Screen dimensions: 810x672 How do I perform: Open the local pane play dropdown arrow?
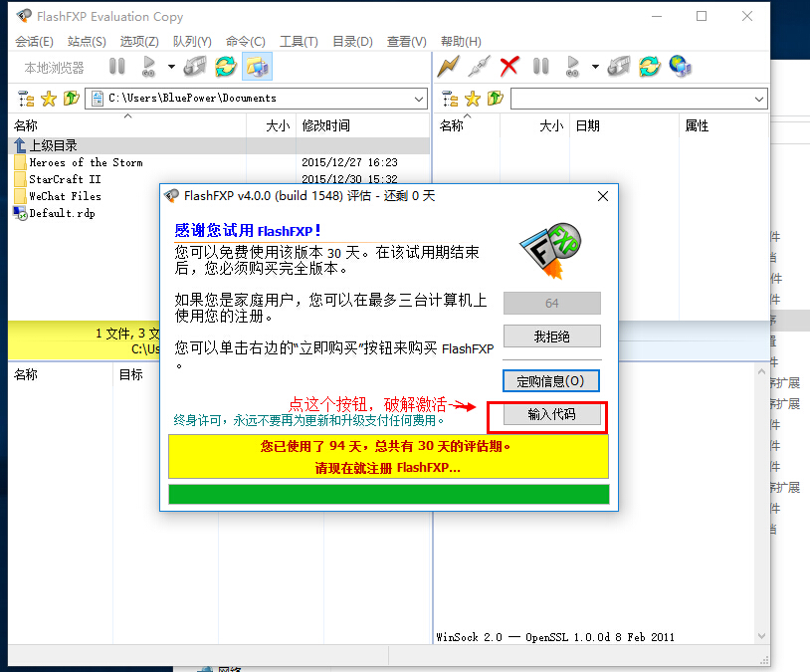pyautogui.click(x=171, y=67)
